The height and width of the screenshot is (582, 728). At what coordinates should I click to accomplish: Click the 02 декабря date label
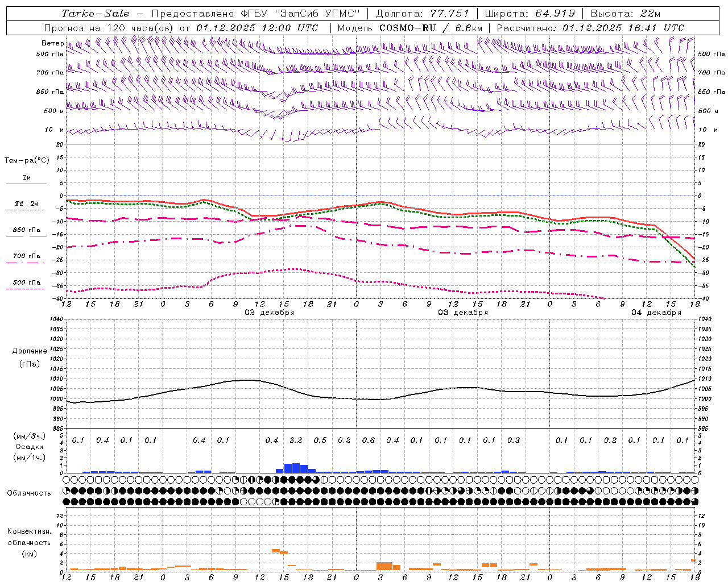pyautogui.click(x=269, y=313)
